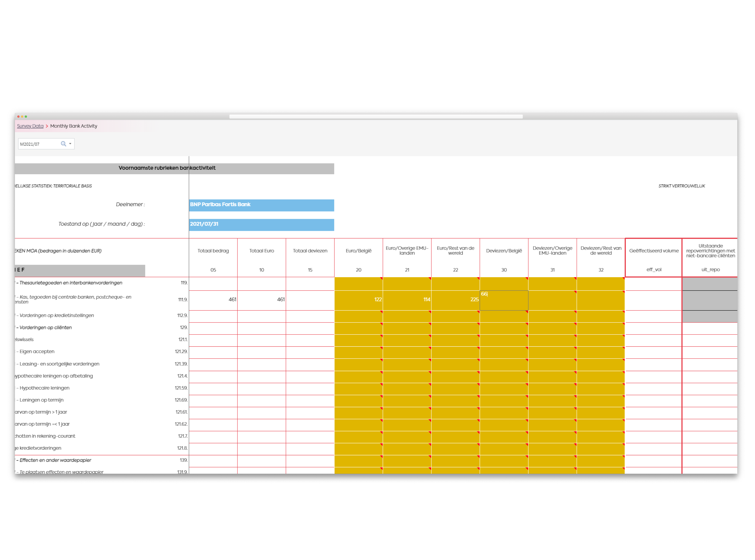The width and height of the screenshot is (755, 560).
Task: Click row code 111.9.
Action: [x=183, y=300]
